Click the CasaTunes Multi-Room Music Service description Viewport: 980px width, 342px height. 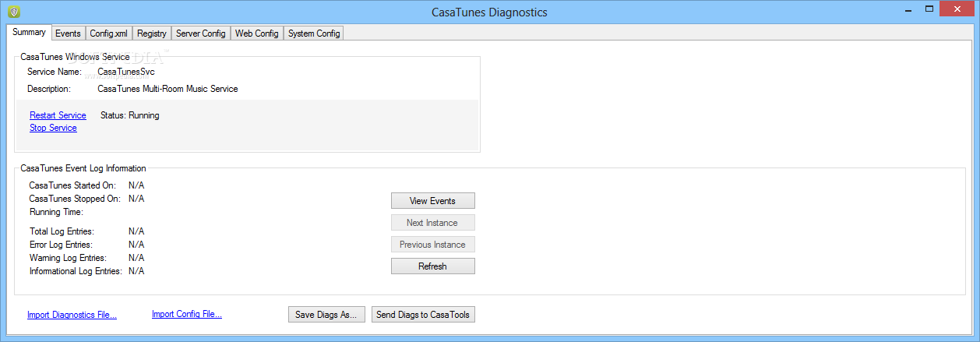pyautogui.click(x=167, y=89)
